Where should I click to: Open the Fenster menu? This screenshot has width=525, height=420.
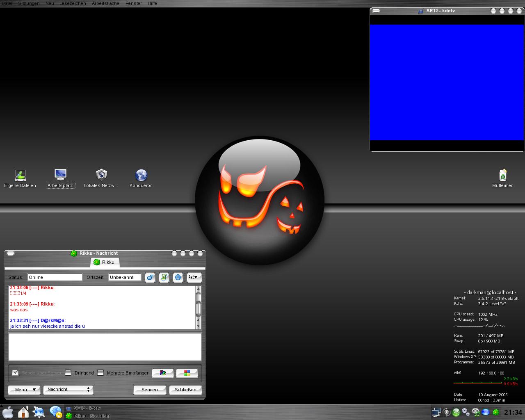coord(134,3)
